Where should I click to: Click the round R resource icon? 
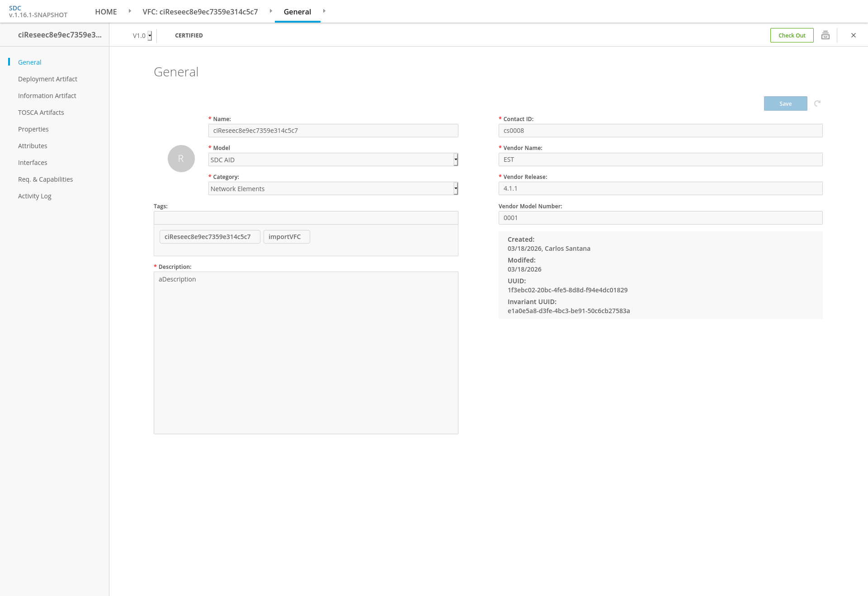click(x=181, y=159)
